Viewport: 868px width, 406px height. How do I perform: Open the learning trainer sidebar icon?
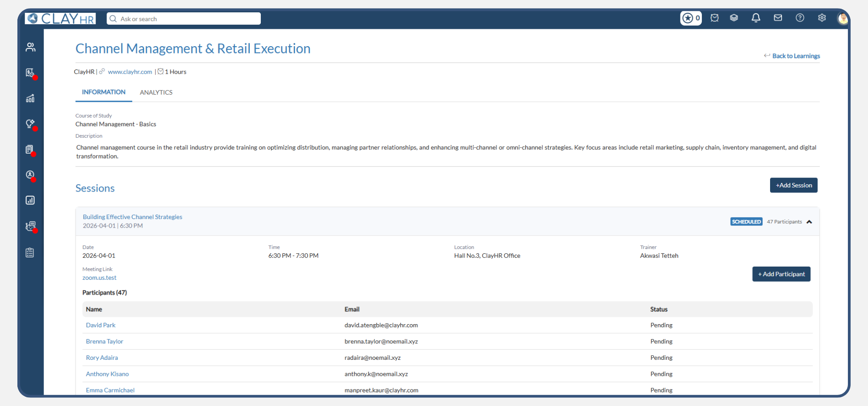coord(30,226)
